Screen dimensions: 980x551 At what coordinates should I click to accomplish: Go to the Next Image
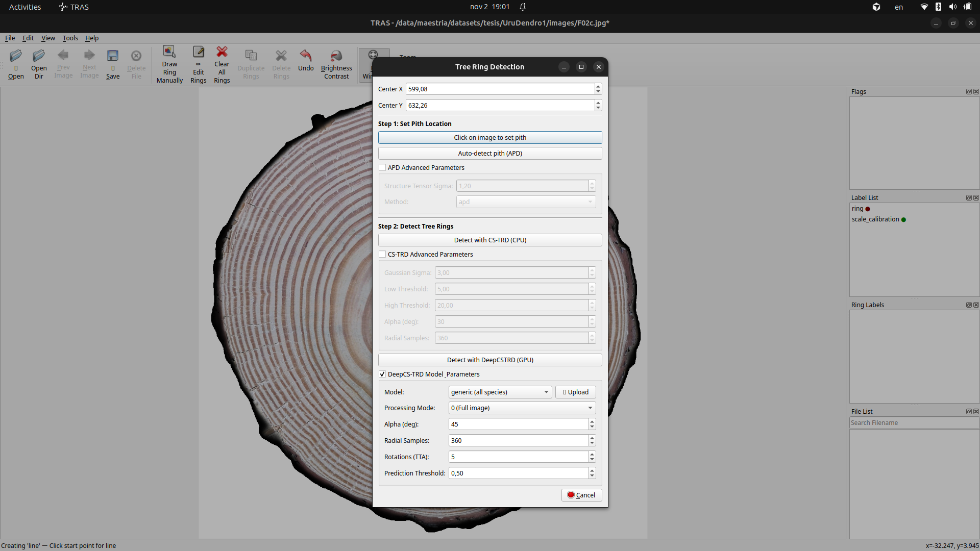(x=89, y=63)
